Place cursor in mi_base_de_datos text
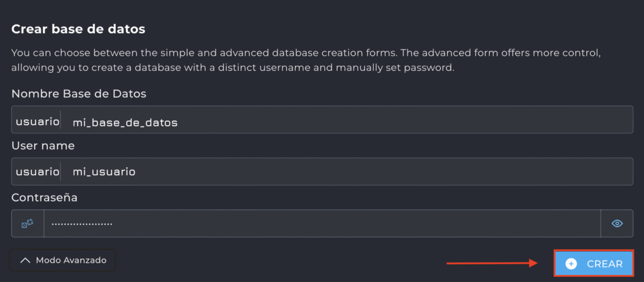 pyautogui.click(x=125, y=122)
